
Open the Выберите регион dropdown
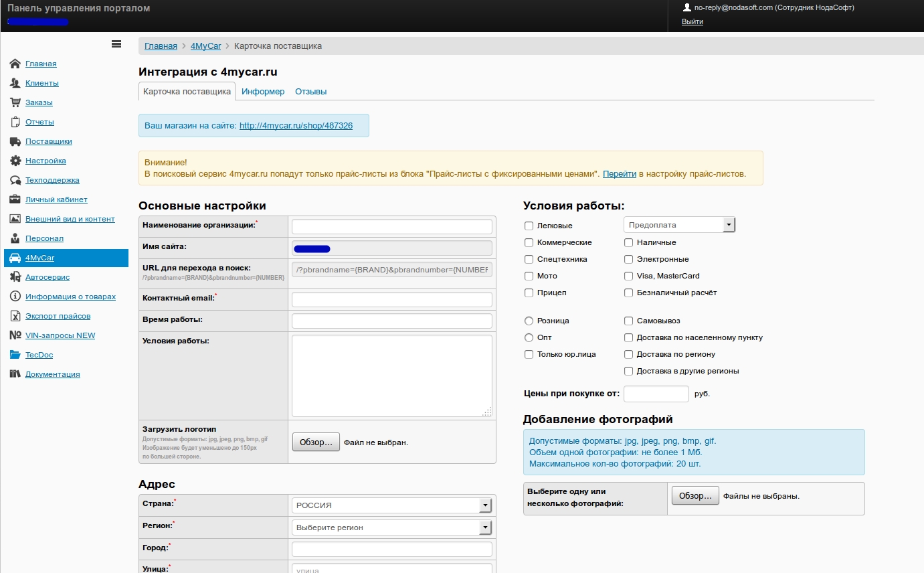392,527
